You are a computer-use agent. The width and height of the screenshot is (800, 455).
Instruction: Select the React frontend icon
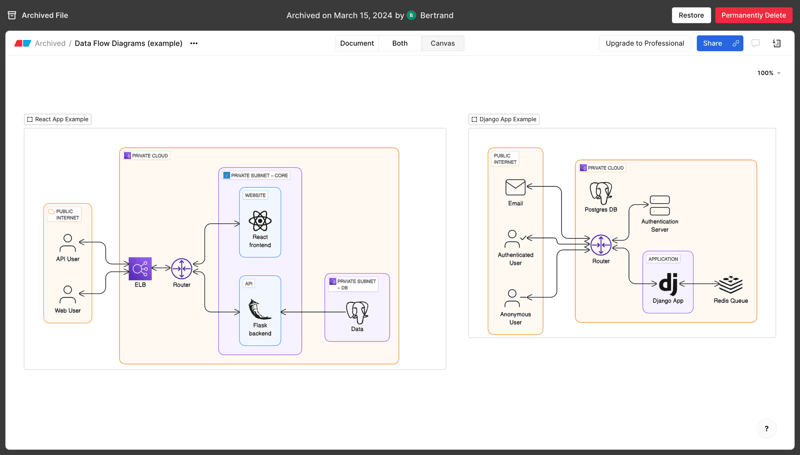pos(260,220)
